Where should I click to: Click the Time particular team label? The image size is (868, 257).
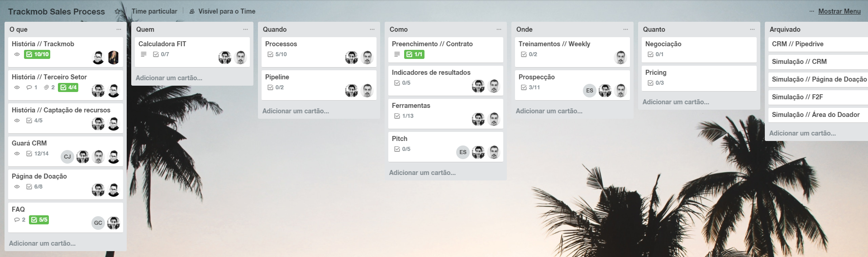coord(154,11)
